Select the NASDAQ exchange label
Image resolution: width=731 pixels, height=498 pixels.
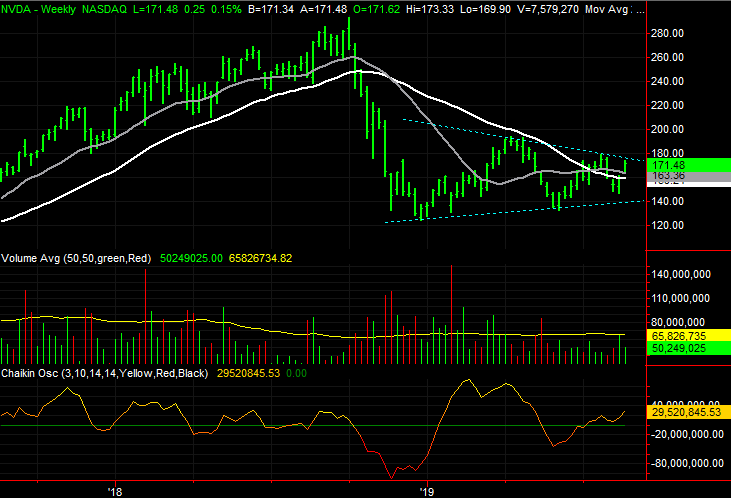pos(104,9)
